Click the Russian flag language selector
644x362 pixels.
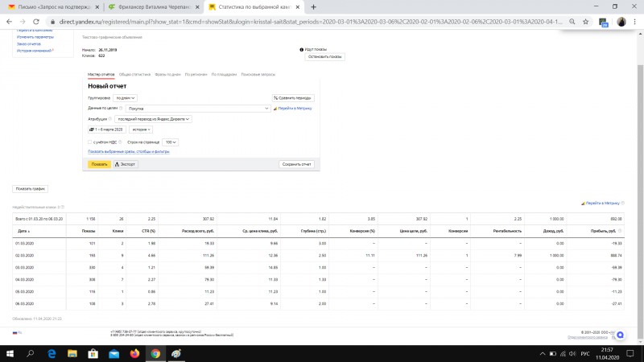(x=17, y=333)
